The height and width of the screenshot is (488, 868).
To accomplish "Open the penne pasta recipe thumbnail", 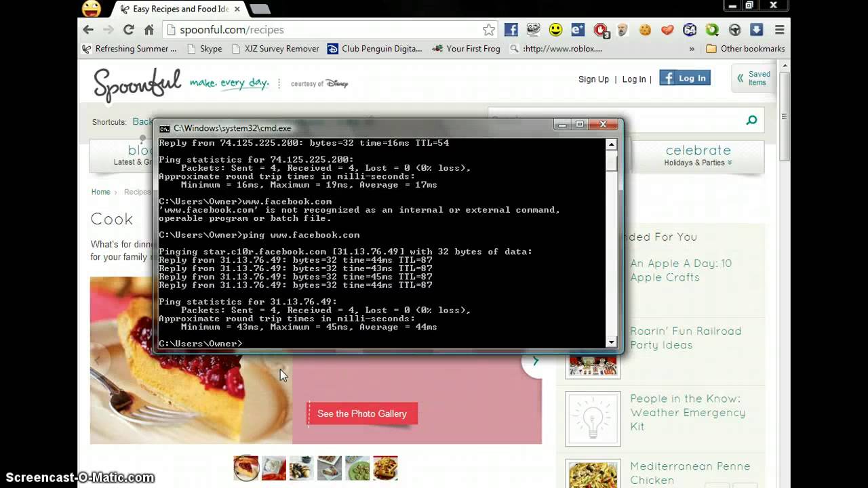I will [x=593, y=474].
